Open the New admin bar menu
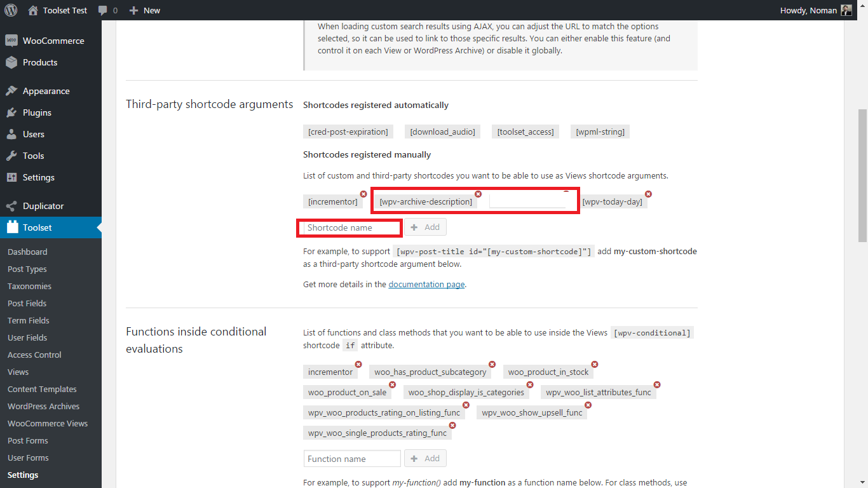The height and width of the screenshot is (488, 868). pos(144,10)
